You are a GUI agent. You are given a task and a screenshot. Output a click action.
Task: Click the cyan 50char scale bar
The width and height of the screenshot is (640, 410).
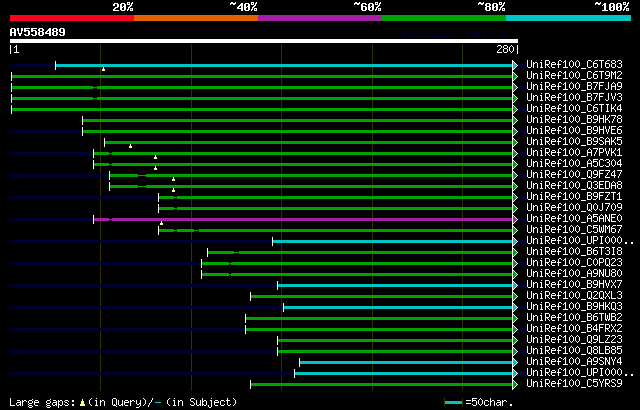(x=453, y=403)
